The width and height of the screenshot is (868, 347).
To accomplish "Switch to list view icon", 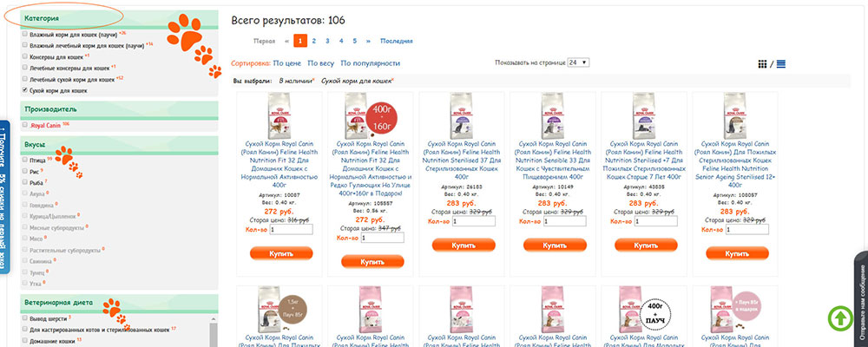I will [781, 64].
